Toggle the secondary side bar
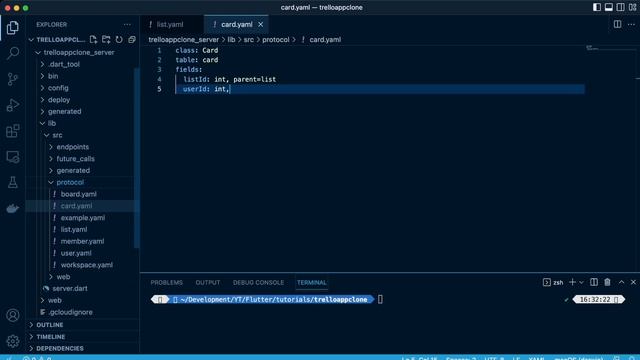 click(620, 7)
